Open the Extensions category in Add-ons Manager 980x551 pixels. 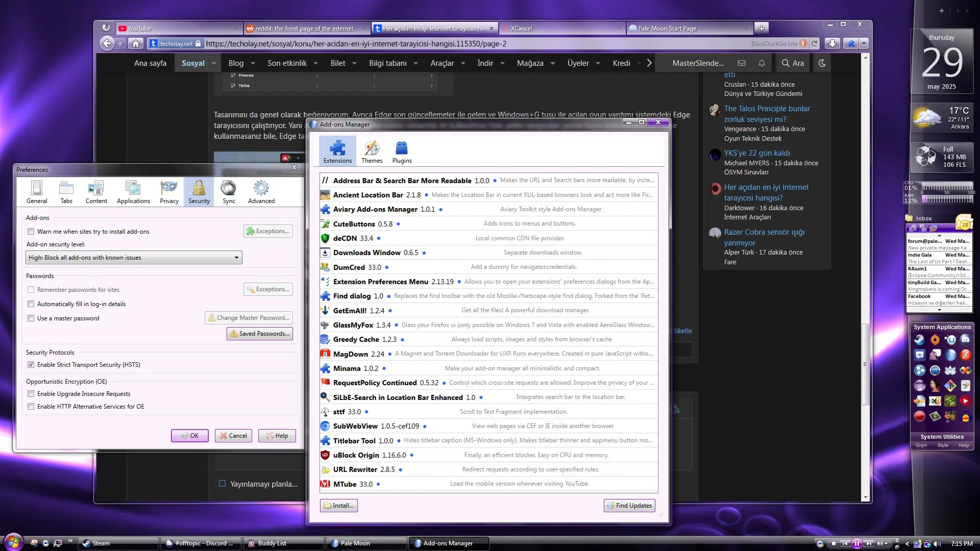[337, 151]
